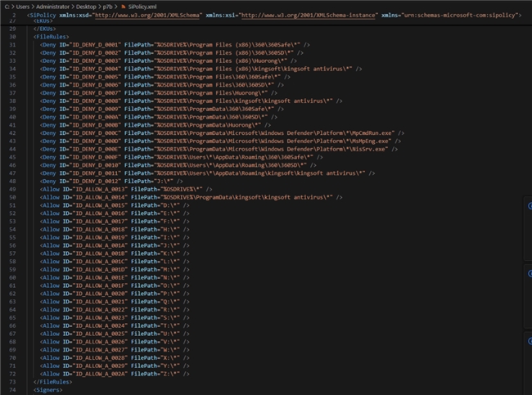This screenshot has height=395, width=532.
Task: Click ID_DENY_D_0005 rule ID
Action: click(95, 77)
